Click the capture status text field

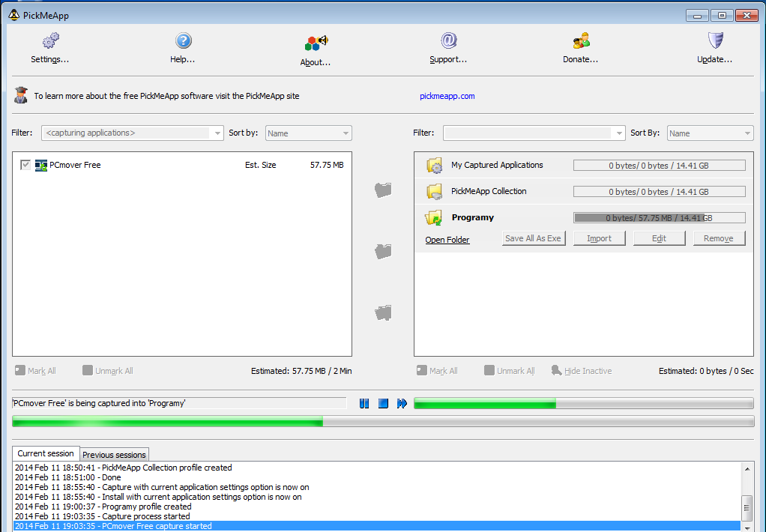point(179,403)
